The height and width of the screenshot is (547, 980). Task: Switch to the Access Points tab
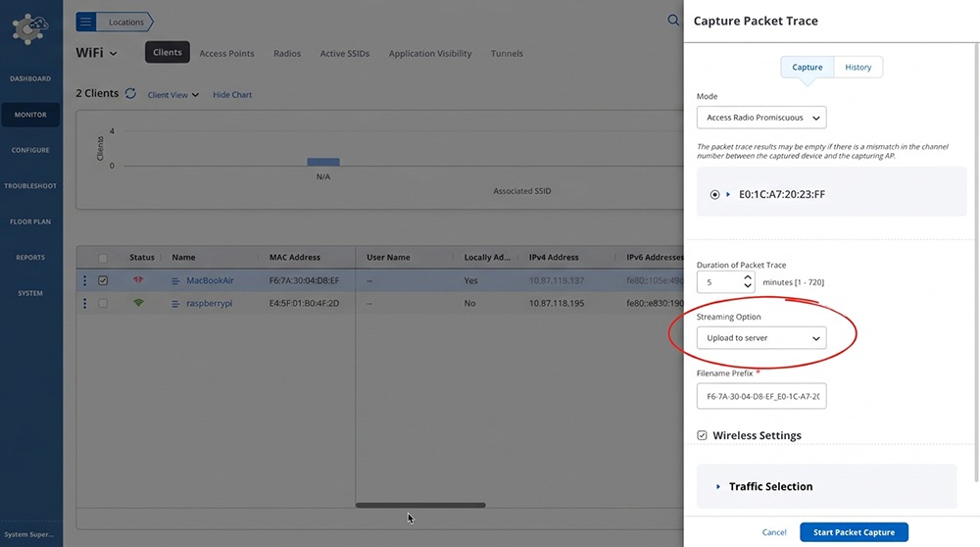point(227,54)
